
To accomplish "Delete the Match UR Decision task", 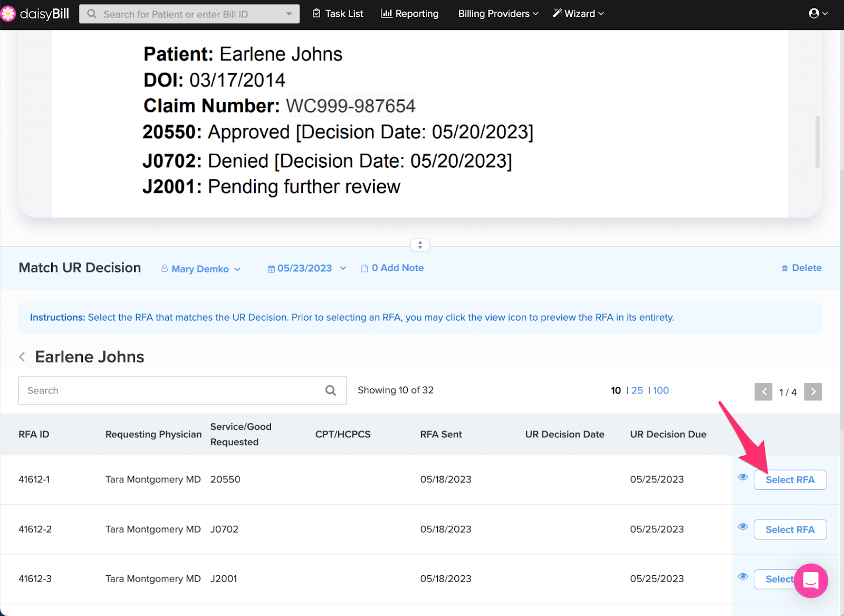I will click(801, 268).
